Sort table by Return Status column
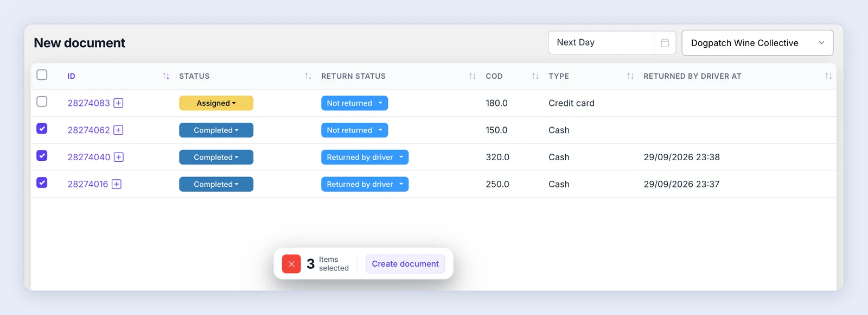 coord(473,76)
